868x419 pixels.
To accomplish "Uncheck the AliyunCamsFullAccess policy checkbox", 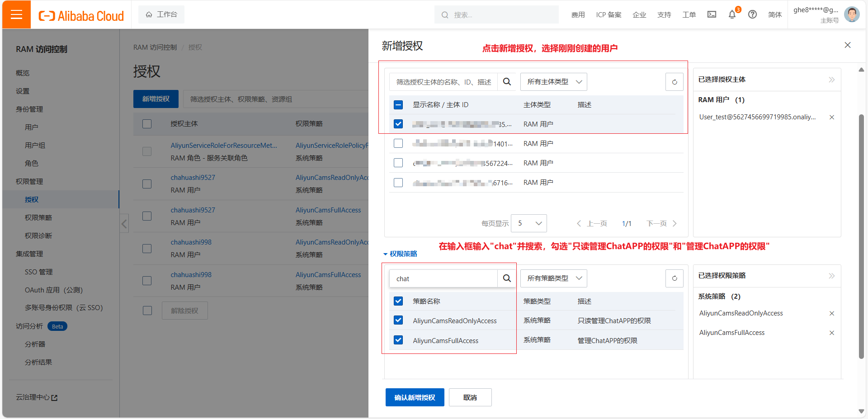I will pyautogui.click(x=398, y=340).
